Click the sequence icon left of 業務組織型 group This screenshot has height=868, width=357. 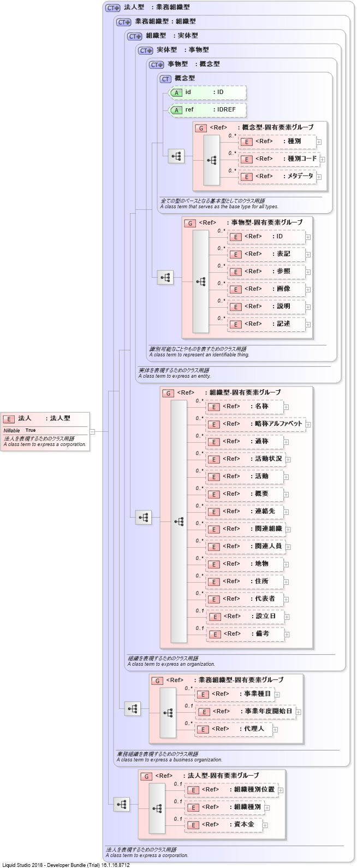(133, 709)
